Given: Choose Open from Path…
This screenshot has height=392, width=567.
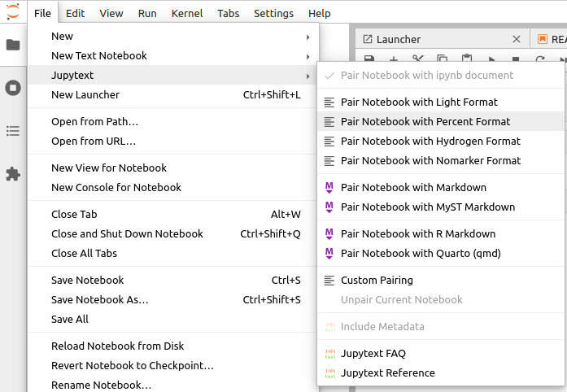Looking at the screenshot, I should tap(173, 121).
